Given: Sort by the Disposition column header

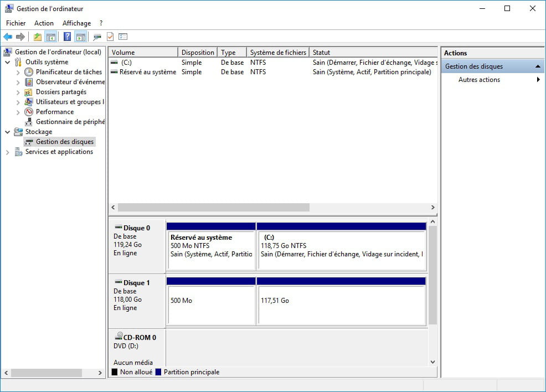Looking at the screenshot, I should [x=198, y=52].
